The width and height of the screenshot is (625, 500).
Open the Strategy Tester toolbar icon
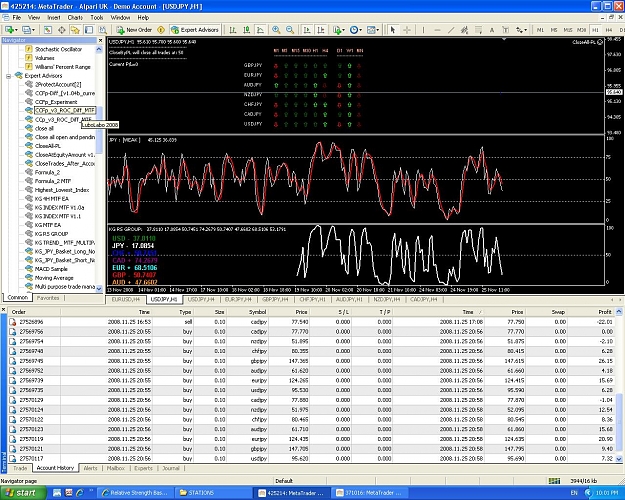pos(102,30)
